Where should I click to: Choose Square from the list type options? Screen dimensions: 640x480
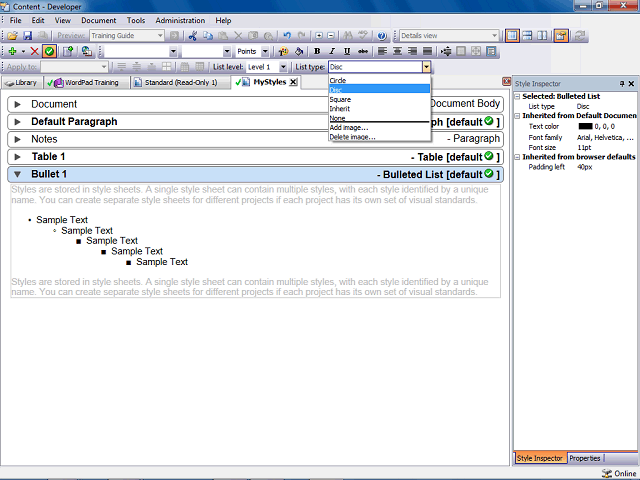tap(380, 100)
